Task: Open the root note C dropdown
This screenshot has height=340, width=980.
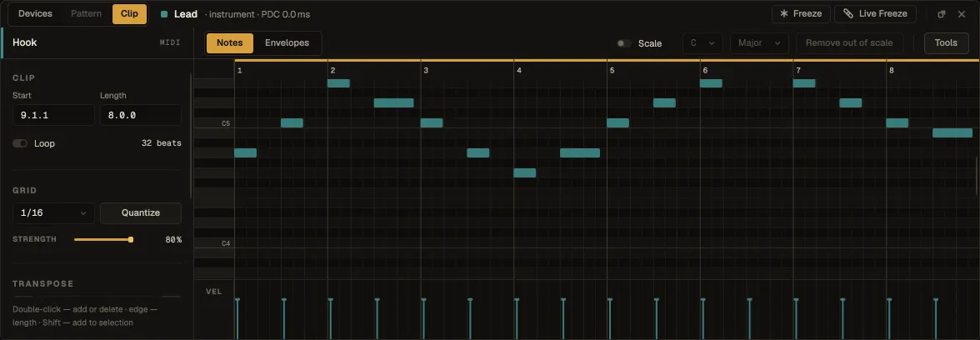Action: pos(702,43)
